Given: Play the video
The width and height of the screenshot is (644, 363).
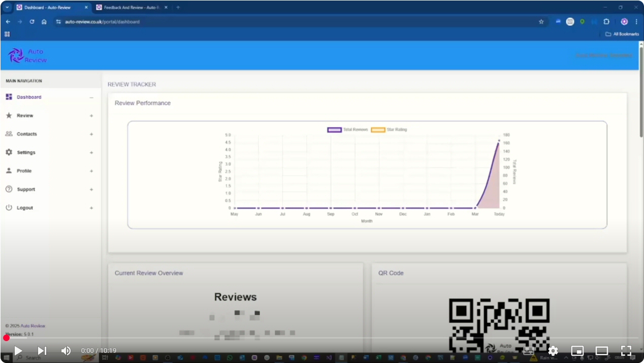Looking at the screenshot, I should point(18,351).
